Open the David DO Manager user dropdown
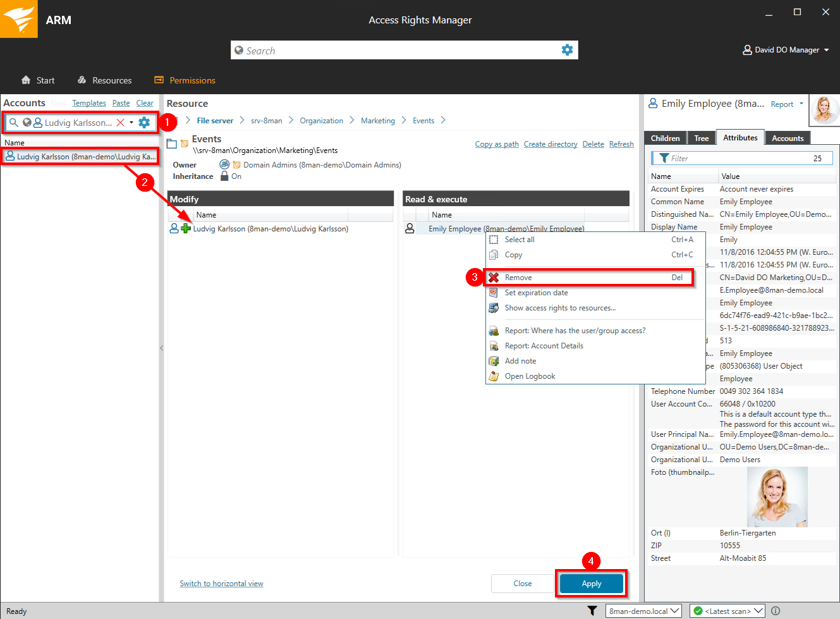Image resolution: width=840 pixels, height=619 pixels. (786, 50)
